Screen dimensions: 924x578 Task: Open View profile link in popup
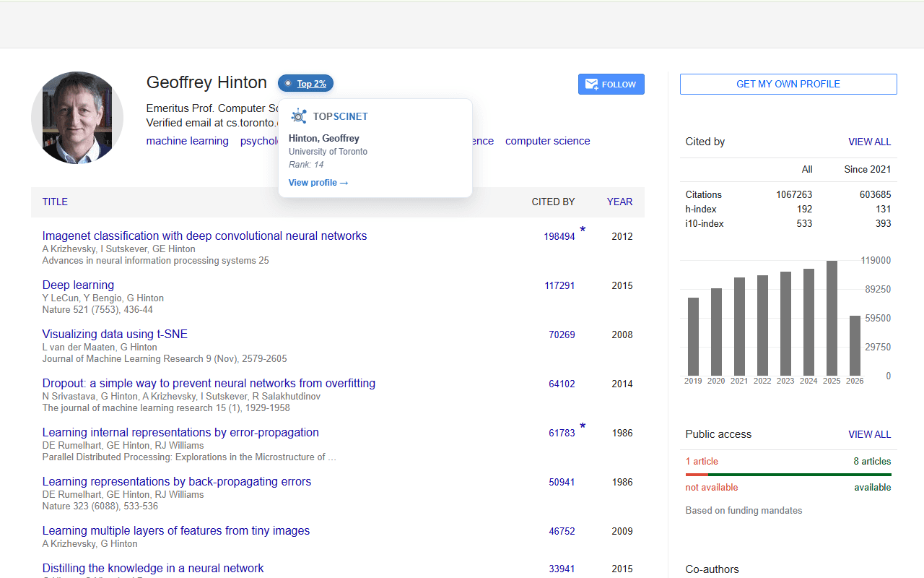[x=318, y=183]
